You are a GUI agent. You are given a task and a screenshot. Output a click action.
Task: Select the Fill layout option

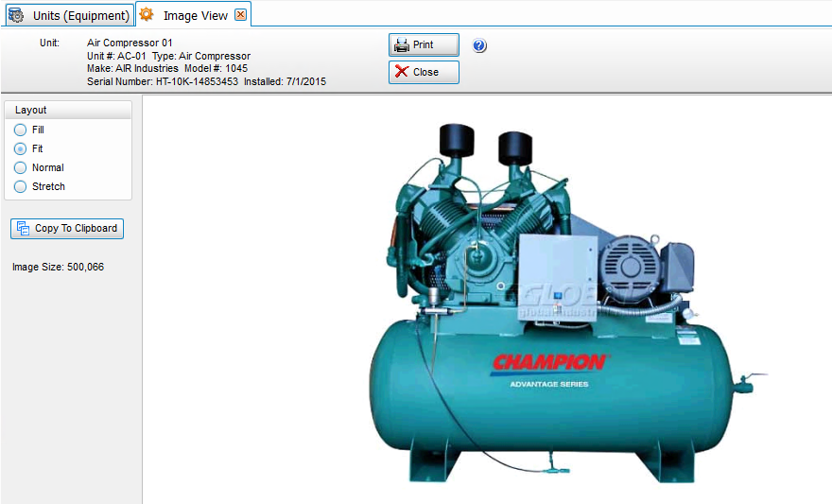[20, 130]
